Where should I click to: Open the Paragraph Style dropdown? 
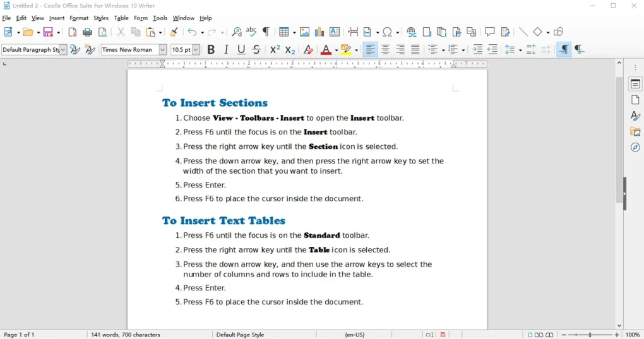pyautogui.click(x=63, y=50)
